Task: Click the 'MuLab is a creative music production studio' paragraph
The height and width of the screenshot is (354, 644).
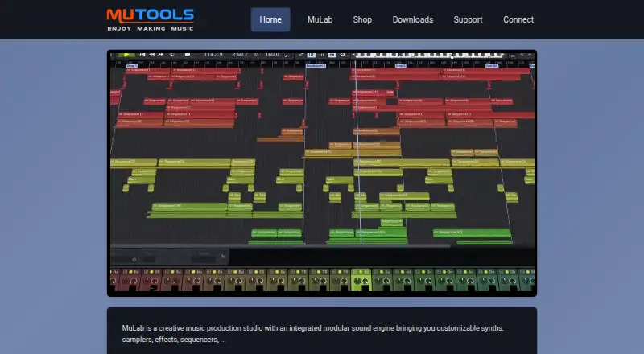Action: coord(312,334)
